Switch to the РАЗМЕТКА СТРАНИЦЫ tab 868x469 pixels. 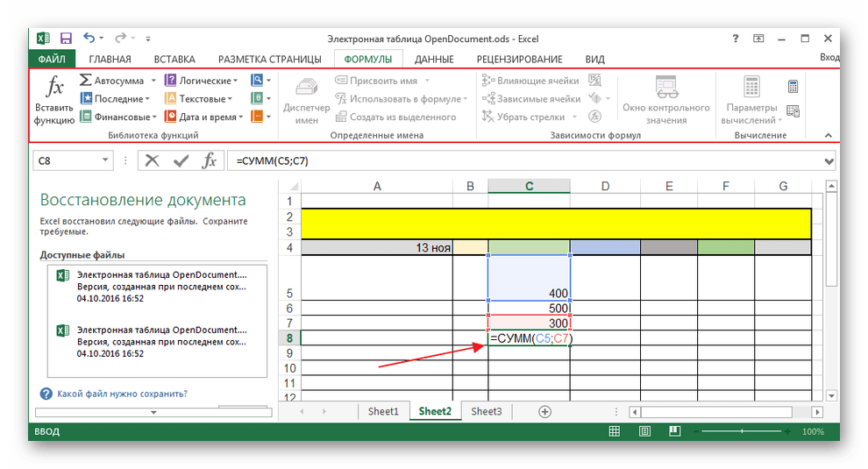tap(269, 60)
